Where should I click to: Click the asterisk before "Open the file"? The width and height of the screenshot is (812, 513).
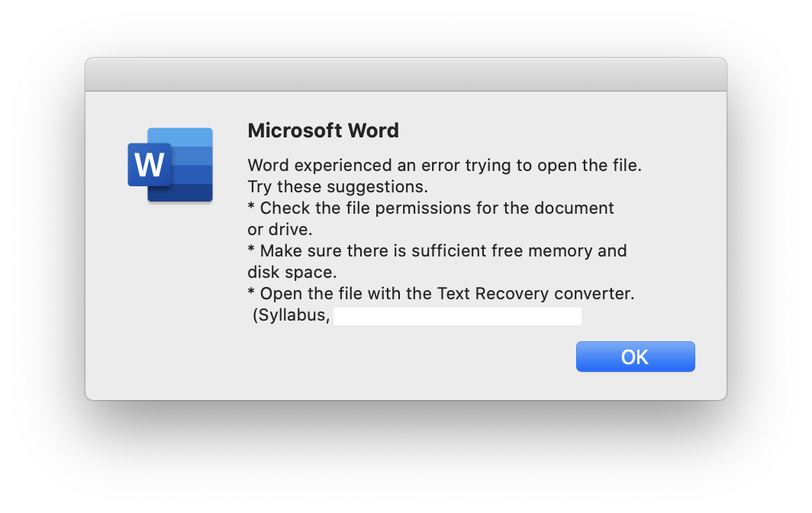pyautogui.click(x=251, y=292)
